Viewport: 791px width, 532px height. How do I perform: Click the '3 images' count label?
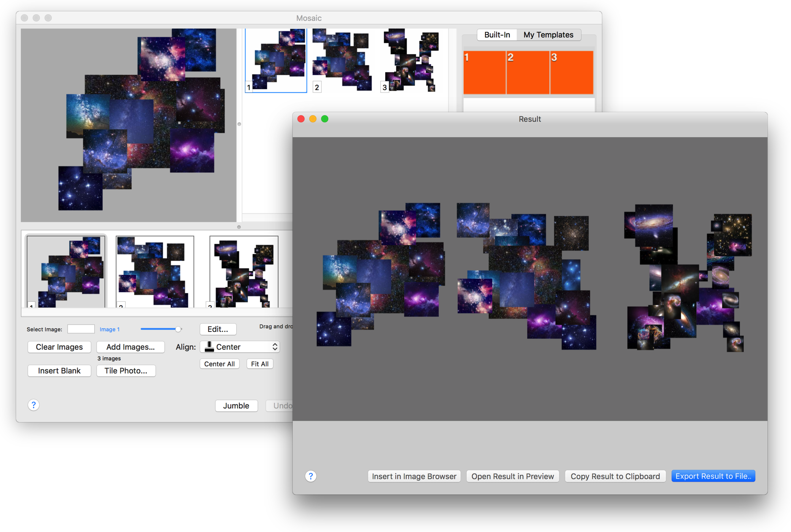point(109,358)
